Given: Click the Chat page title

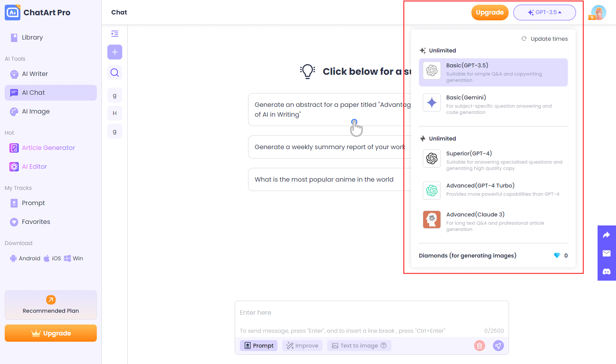Looking at the screenshot, I should click(119, 13).
